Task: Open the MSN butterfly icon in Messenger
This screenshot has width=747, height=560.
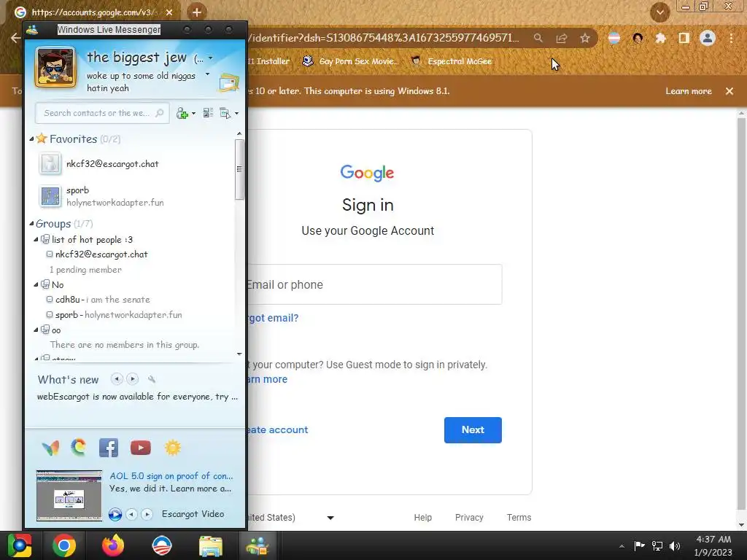Action: 50,448
